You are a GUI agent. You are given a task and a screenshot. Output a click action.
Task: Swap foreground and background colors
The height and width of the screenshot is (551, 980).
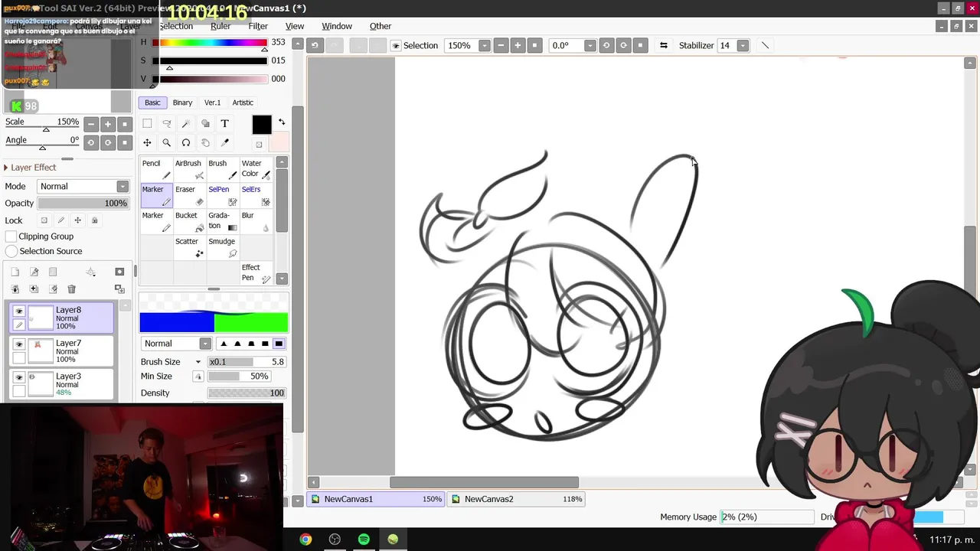pyautogui.click(x=282, y=122)
